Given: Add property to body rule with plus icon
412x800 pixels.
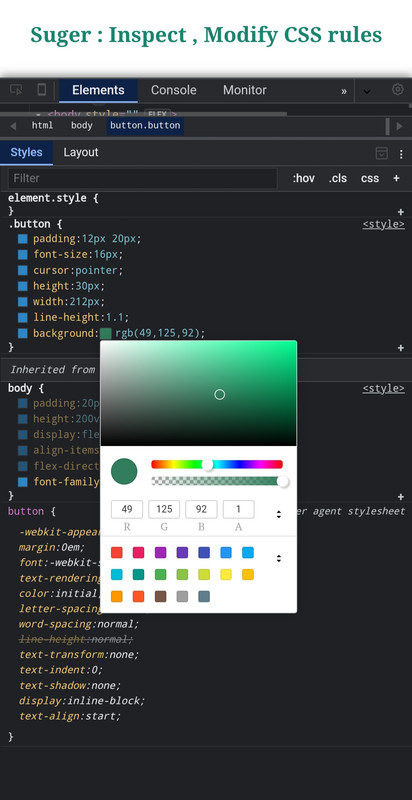Looking at the screenshot, I should click(401, 496).
